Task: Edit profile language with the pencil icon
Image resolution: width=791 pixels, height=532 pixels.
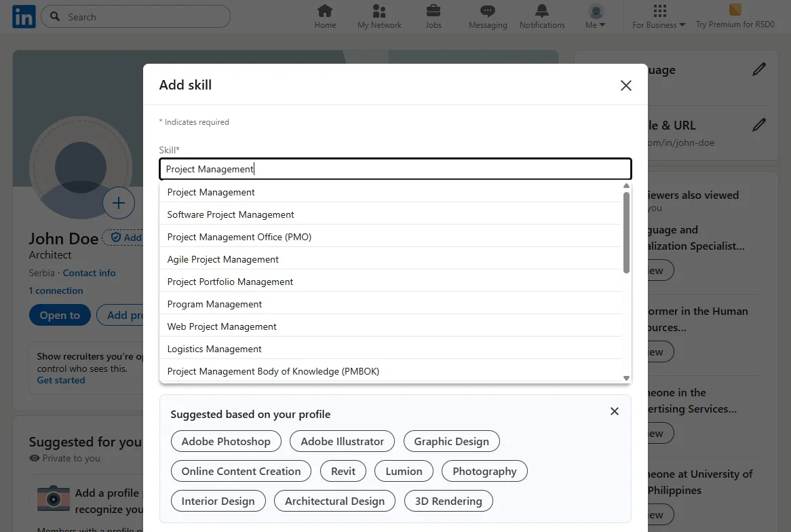Action: click(x=758, y=70)
